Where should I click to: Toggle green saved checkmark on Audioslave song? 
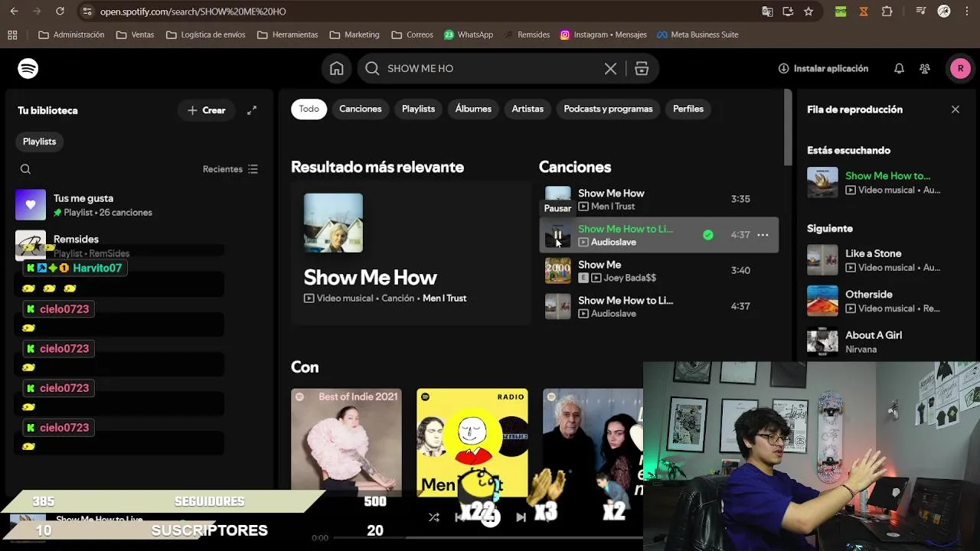click(x=708, y=235)
